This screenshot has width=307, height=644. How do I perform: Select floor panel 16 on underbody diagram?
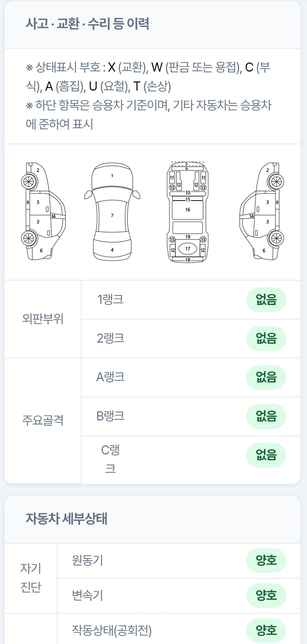(x=187, y=210)
